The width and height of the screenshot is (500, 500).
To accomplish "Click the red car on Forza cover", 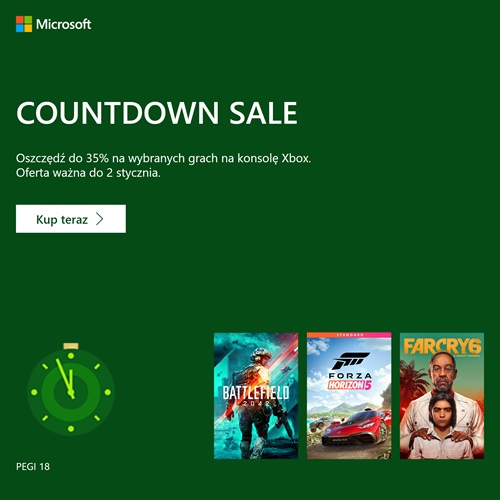I will (x=355, y=428).
